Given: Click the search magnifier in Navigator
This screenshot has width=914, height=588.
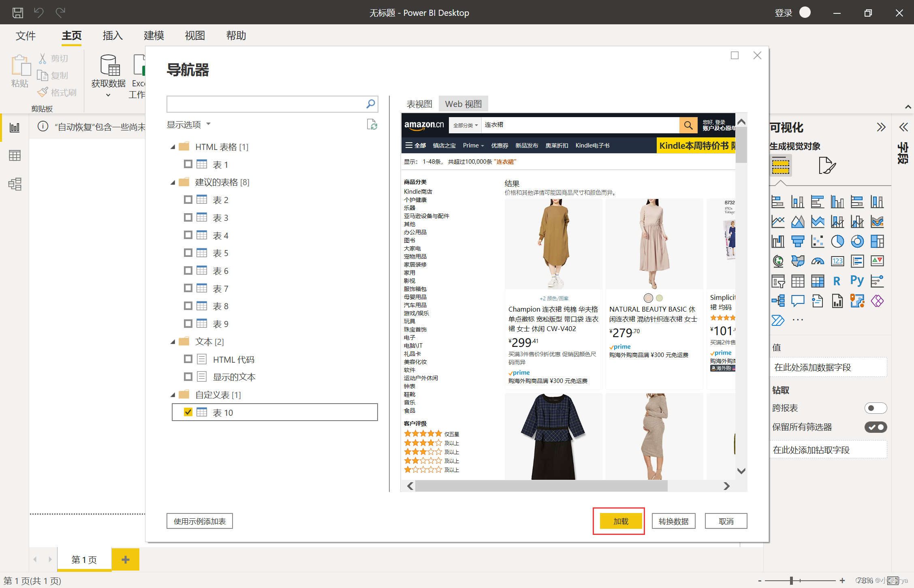Looking at the screenshot, I should coord(370,104).
